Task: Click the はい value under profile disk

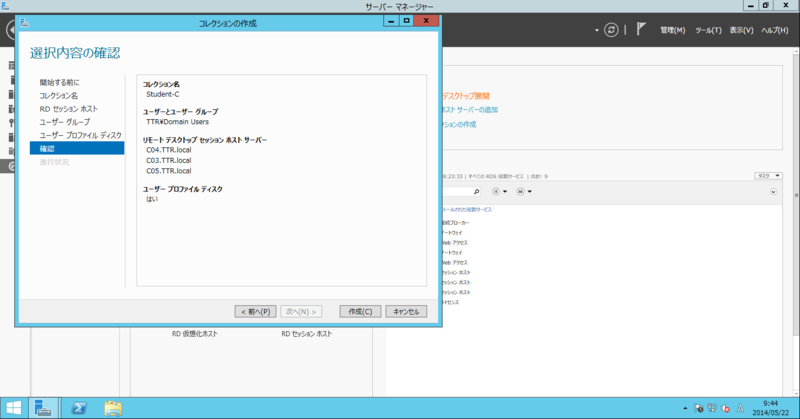Action: pyautogui.click(x=152, y=199)
